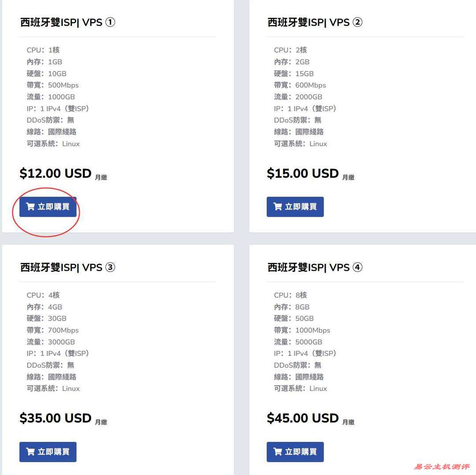The width and height of the screenshot is (476, 475).
Task: Select the 西班牙雙ISP VPS ④ heading
Action: [313, 267]
